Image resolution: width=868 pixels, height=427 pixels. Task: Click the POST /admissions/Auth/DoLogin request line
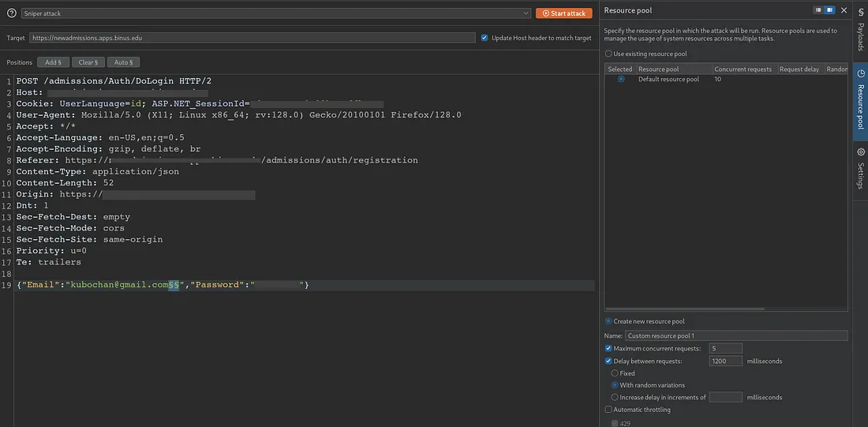(114, 81)
